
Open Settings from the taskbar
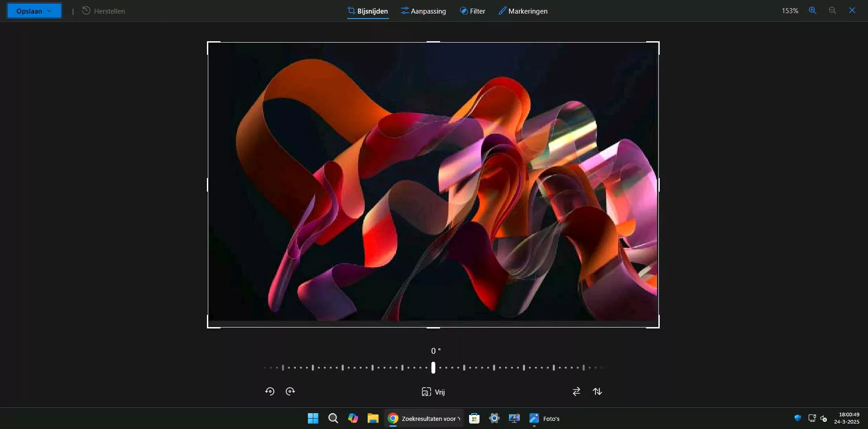[x=494, y=418]
